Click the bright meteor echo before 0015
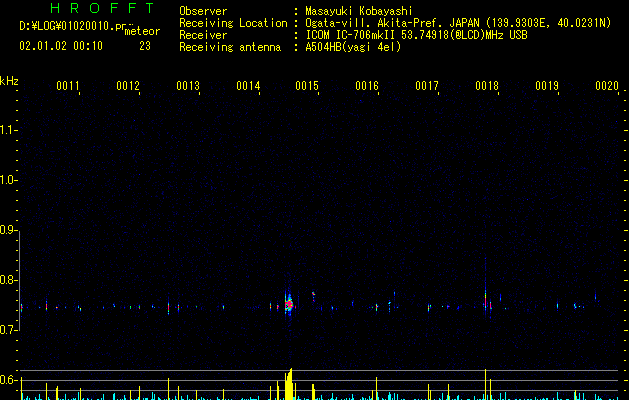This screenshot has height=400, width=629. point(289,305)
